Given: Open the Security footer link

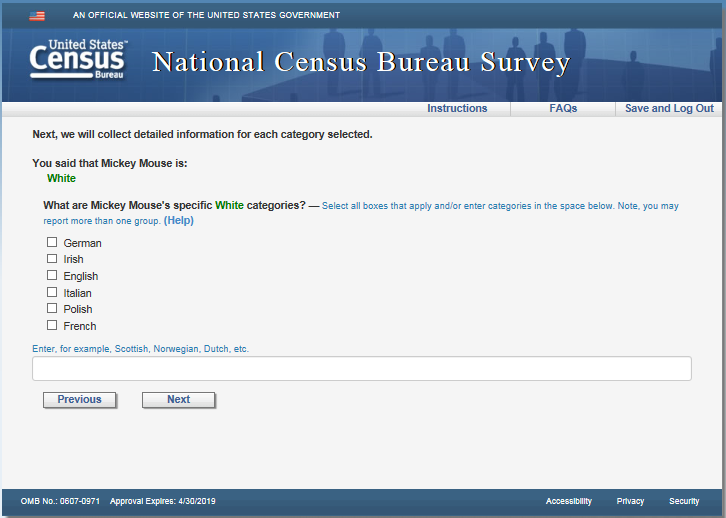Looking at the screenshot, I should point(684,501).
